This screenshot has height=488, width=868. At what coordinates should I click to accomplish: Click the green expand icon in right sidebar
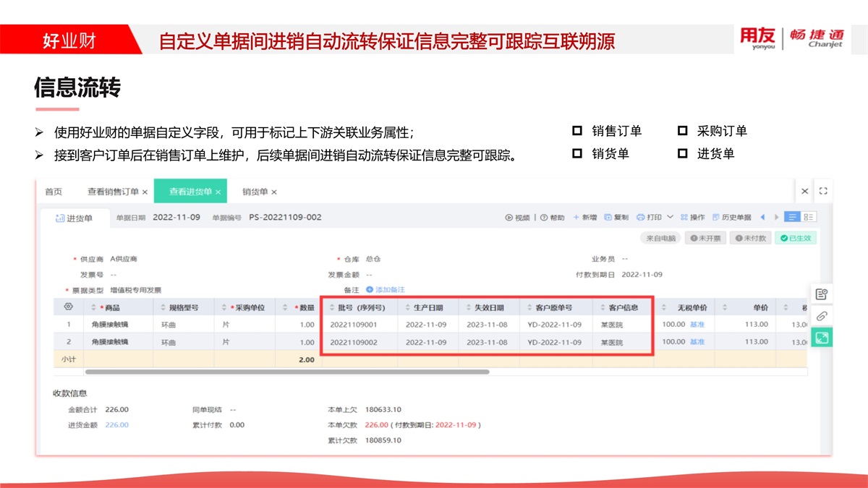821,337
